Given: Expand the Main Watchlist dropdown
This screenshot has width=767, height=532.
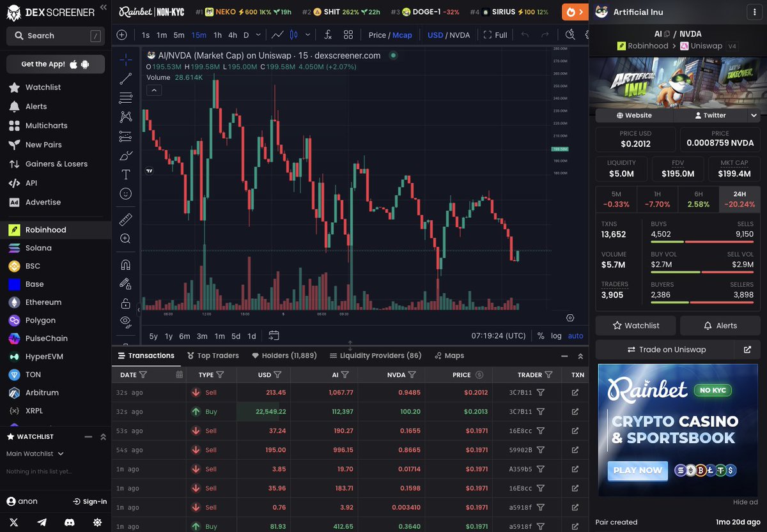Looking at the screenshot, I should (x=35, y=453).
